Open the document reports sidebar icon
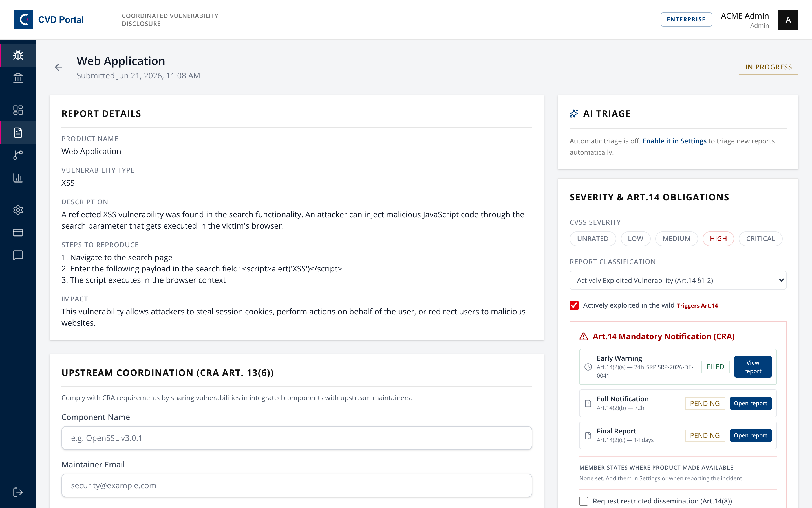 (18, 133)
